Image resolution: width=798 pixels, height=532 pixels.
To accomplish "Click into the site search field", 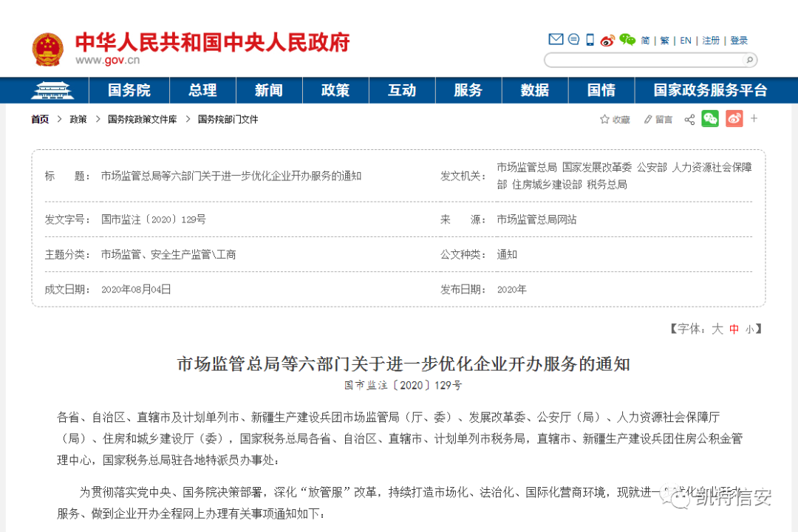I will coord(644,60).
